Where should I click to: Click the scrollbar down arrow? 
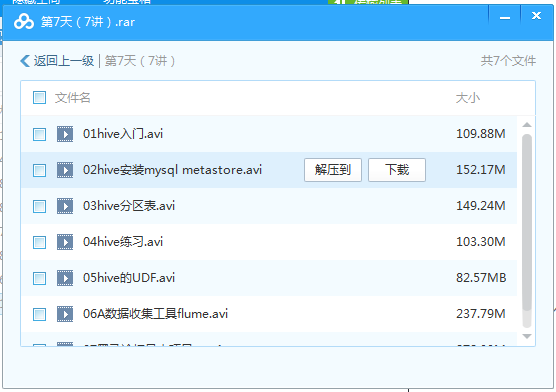coord(527,336)
